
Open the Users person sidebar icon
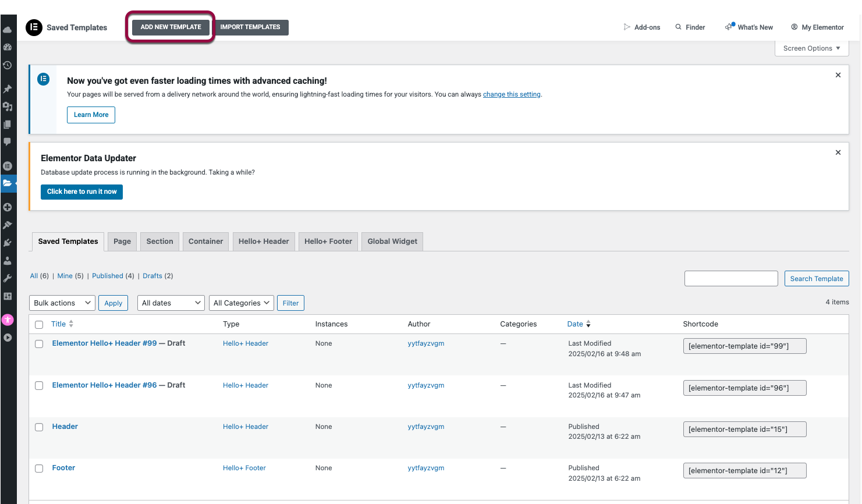[8, 261]
